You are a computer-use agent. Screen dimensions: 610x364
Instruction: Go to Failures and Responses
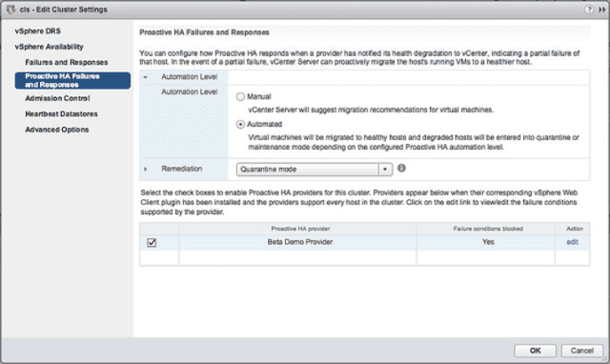(67, 62)
